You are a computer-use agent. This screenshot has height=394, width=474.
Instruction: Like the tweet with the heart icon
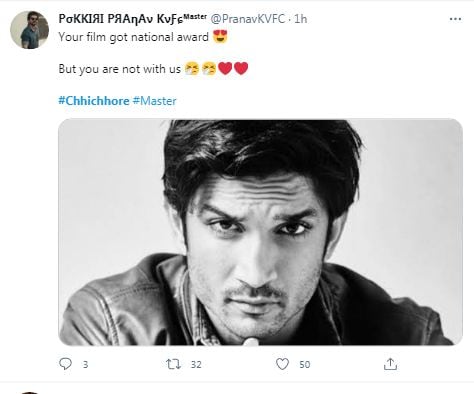[282, 364]
